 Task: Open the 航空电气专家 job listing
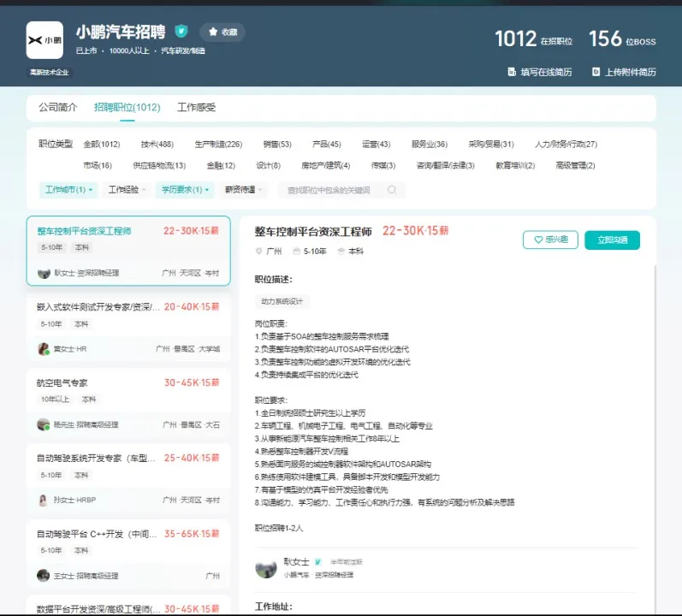[x=128, y=403]
